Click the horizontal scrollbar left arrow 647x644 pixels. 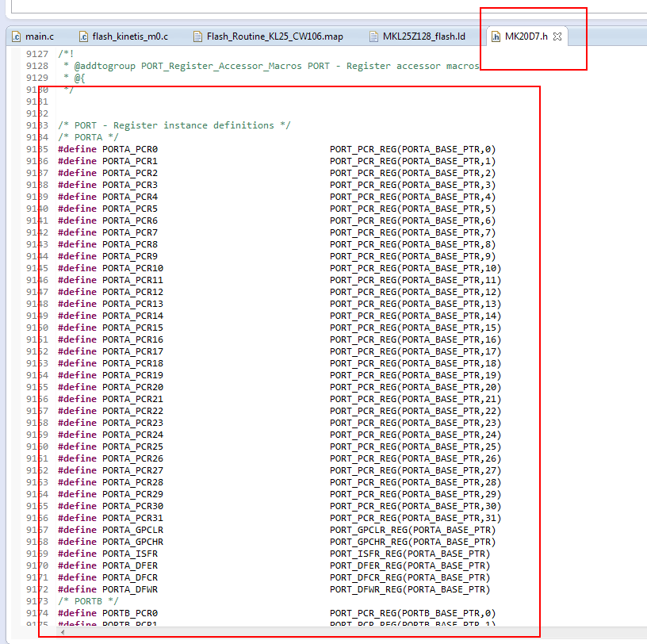click(63, 631)
